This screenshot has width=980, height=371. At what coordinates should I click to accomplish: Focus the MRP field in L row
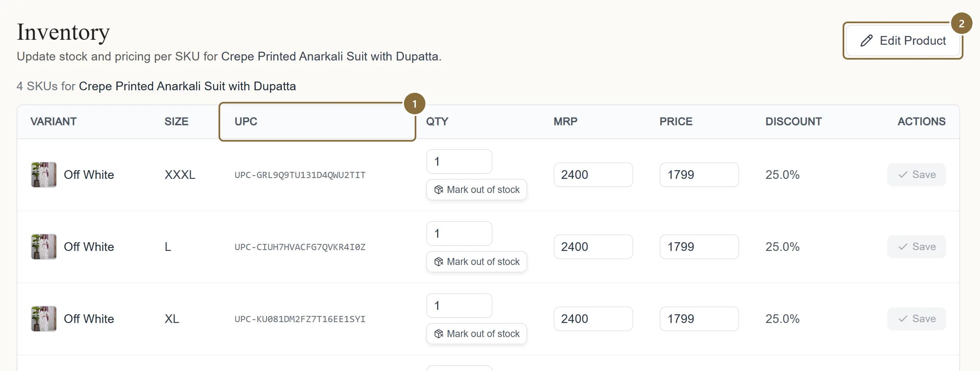click(593, 247)
